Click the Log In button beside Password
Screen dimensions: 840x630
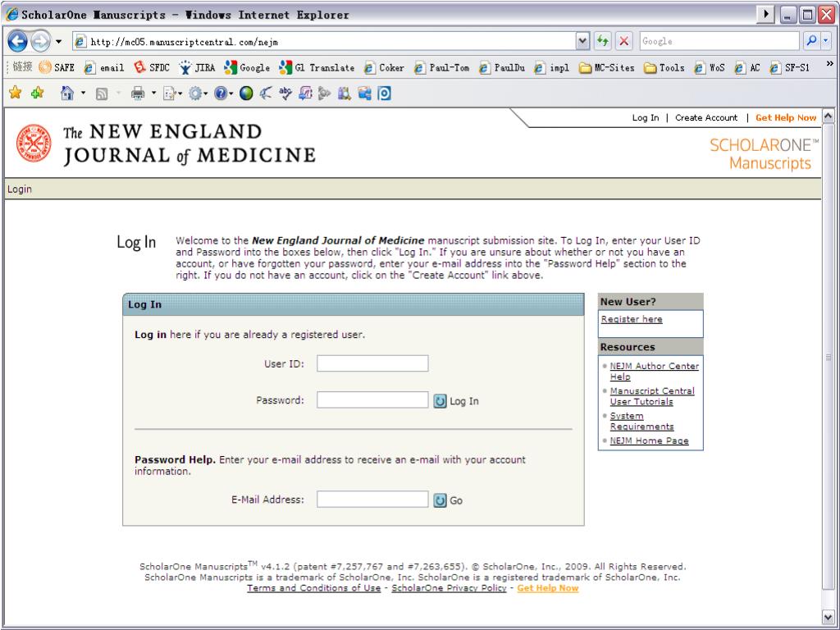pos(456,400)
